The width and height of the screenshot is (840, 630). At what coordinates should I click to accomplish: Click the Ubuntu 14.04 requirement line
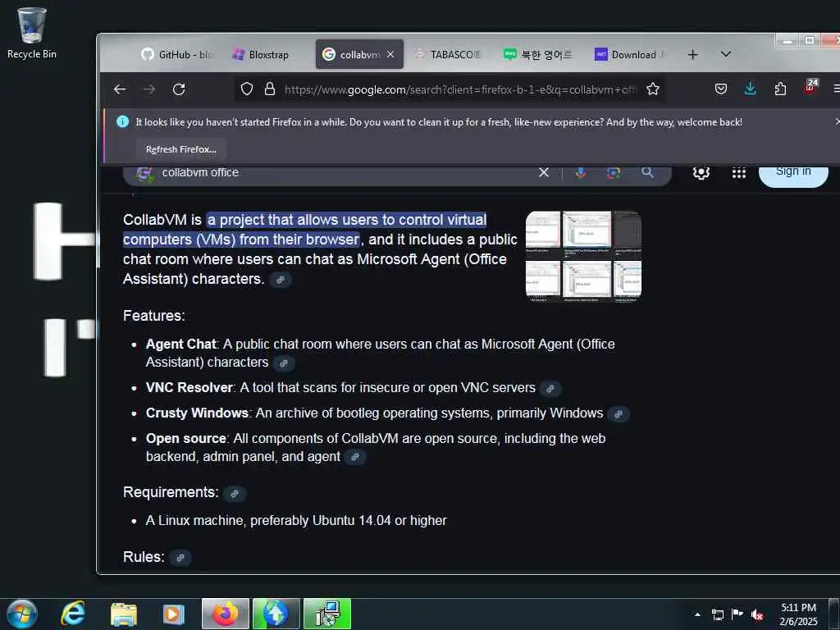coord(296,520)
